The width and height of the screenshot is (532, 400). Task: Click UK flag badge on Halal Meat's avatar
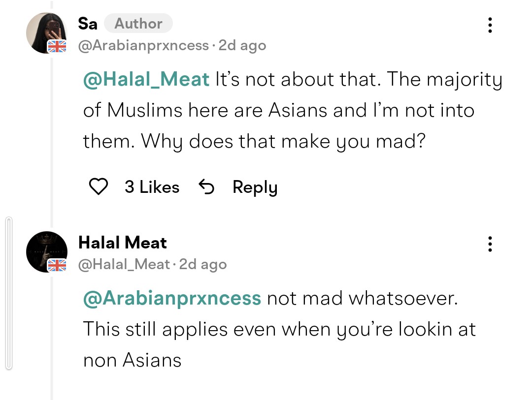57,265
